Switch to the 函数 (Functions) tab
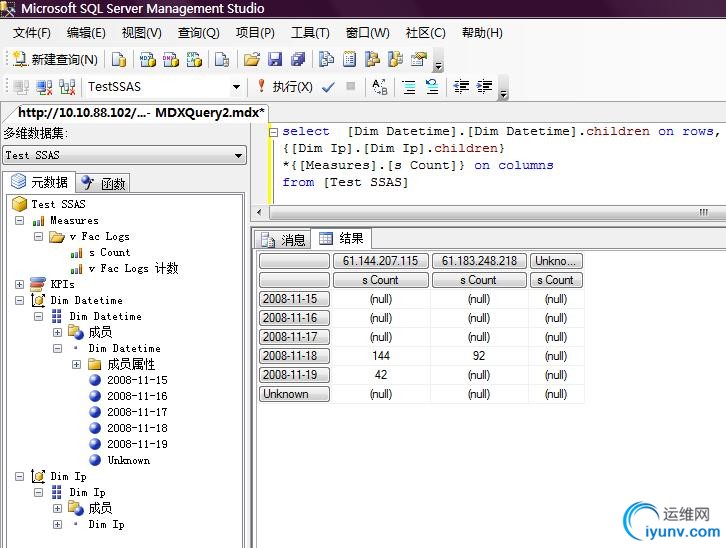The height and width of the screenshot is (548, 726). pyautogui.click(x=105, y=183)
